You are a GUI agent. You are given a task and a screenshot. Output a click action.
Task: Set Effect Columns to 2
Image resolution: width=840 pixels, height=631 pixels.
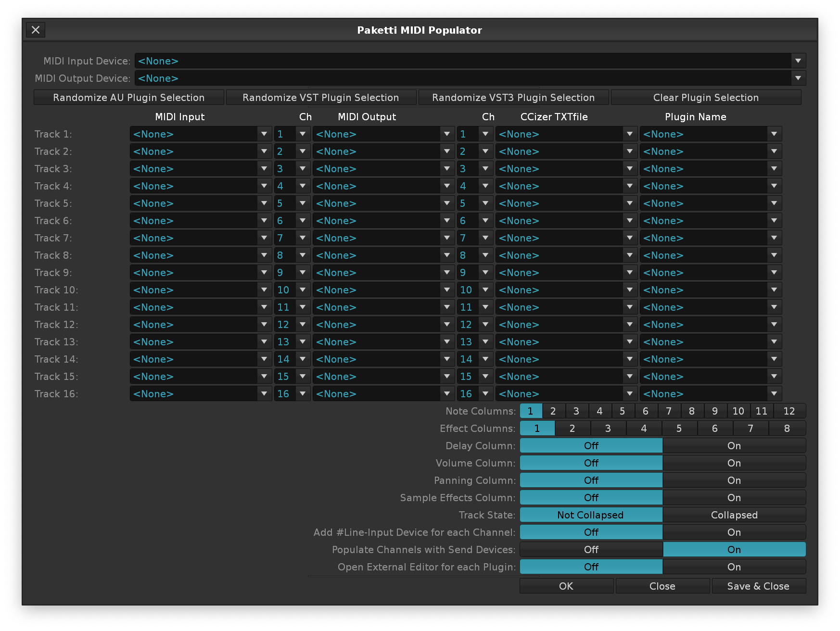573,429
